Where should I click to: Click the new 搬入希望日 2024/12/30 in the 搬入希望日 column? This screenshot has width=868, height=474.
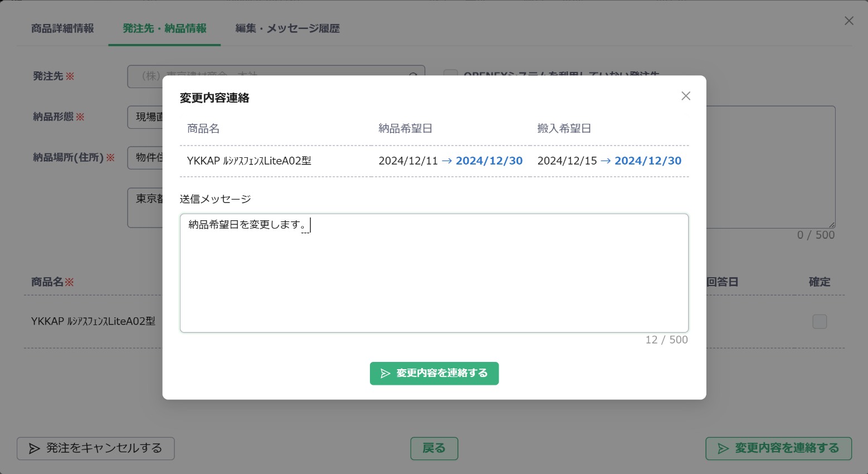[x=648, y=161]
